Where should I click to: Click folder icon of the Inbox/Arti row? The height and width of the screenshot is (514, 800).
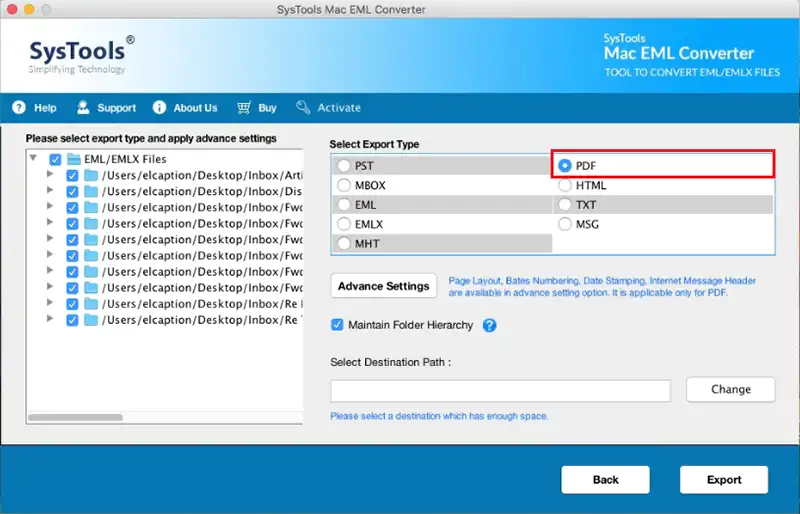tap(91, 176)
